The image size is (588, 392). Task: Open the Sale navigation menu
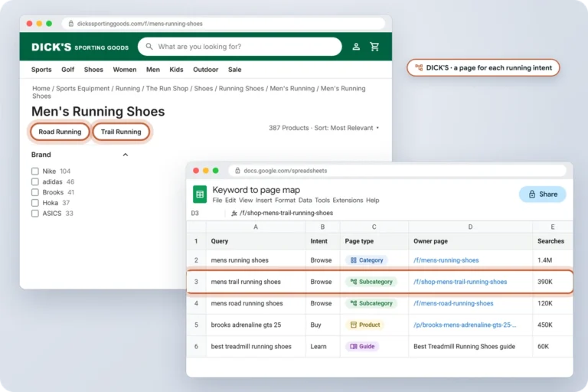[x=235, y=70]
